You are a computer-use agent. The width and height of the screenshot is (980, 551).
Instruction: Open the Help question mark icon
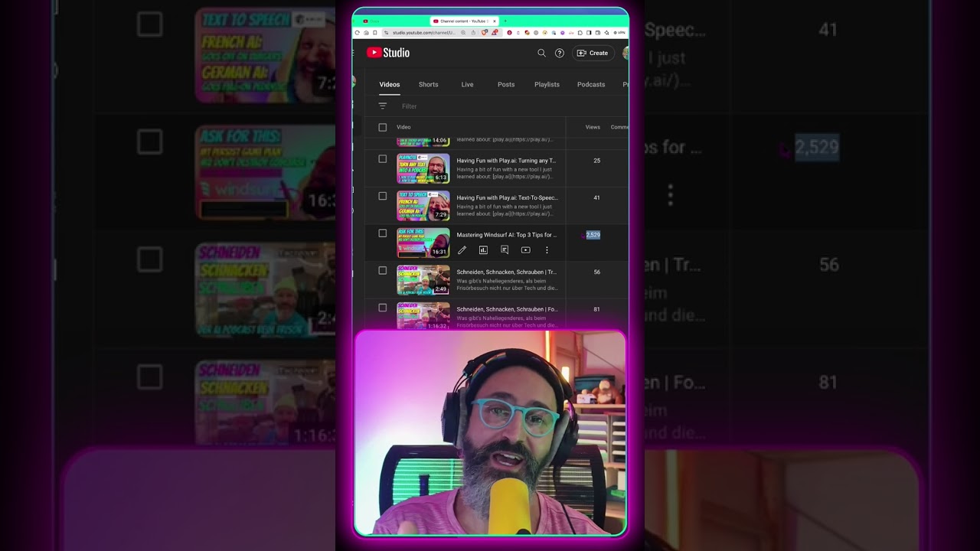[560, 53]
